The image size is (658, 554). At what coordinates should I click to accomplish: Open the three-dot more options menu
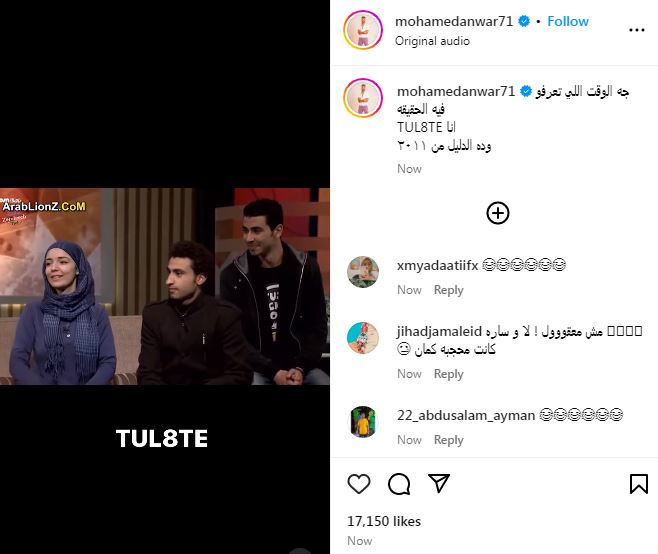coord(637,30)
